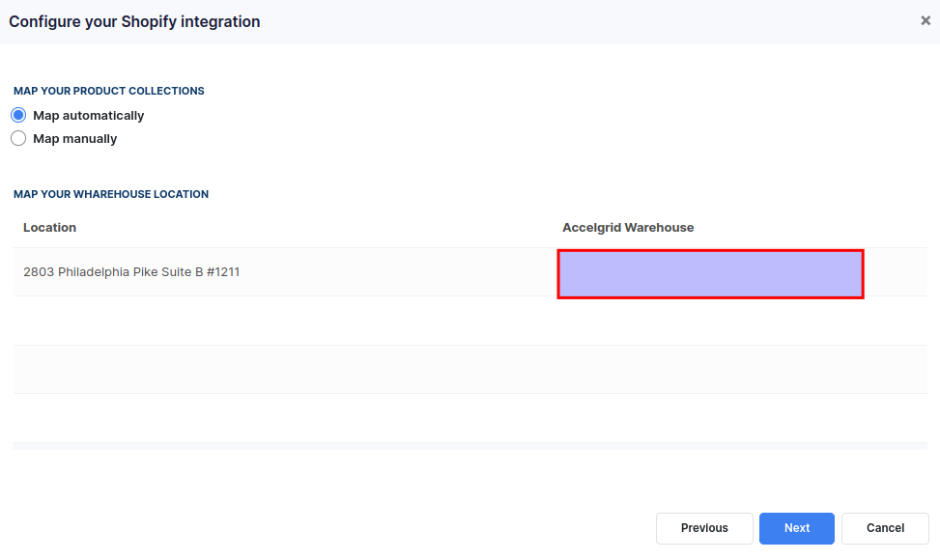Go back using the Previous button

coord(704,528)
